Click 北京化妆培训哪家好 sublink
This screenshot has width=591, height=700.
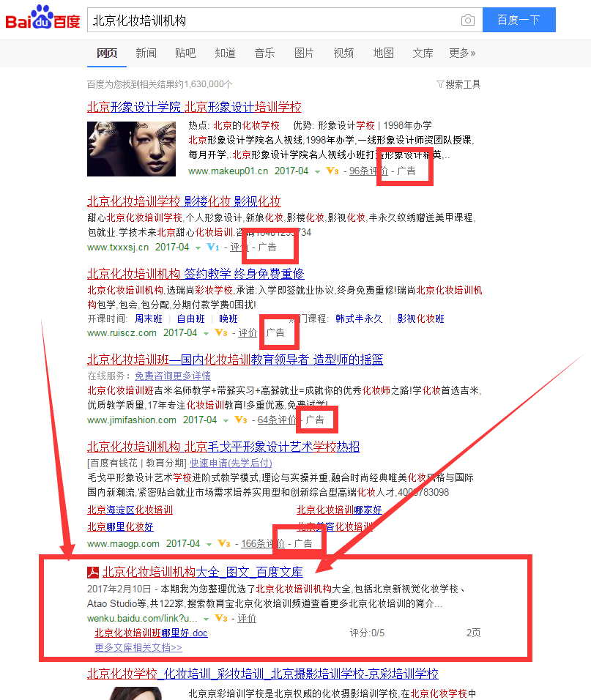click(340, 510)
